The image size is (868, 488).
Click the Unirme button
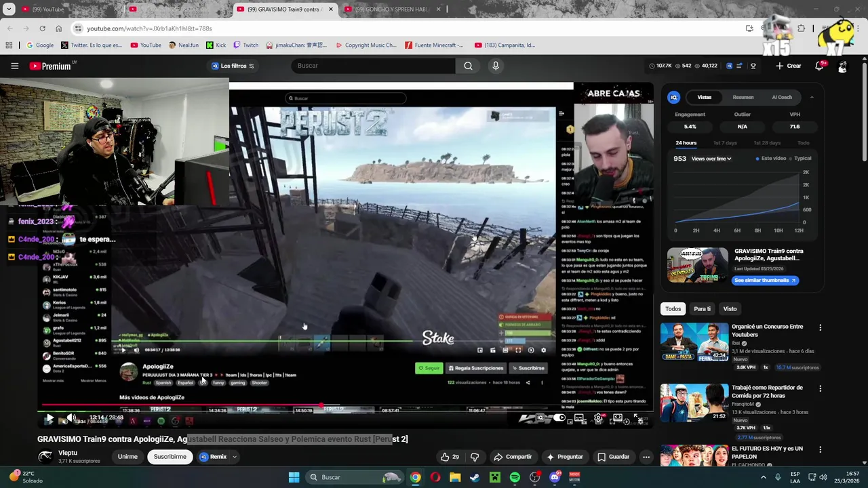tap(127, 457)
